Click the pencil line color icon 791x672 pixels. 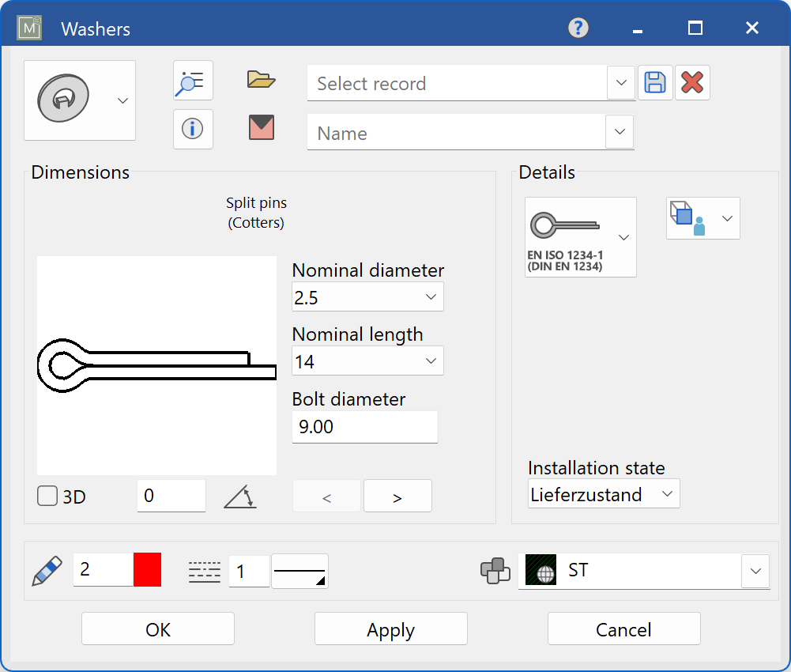coord(47,570)
